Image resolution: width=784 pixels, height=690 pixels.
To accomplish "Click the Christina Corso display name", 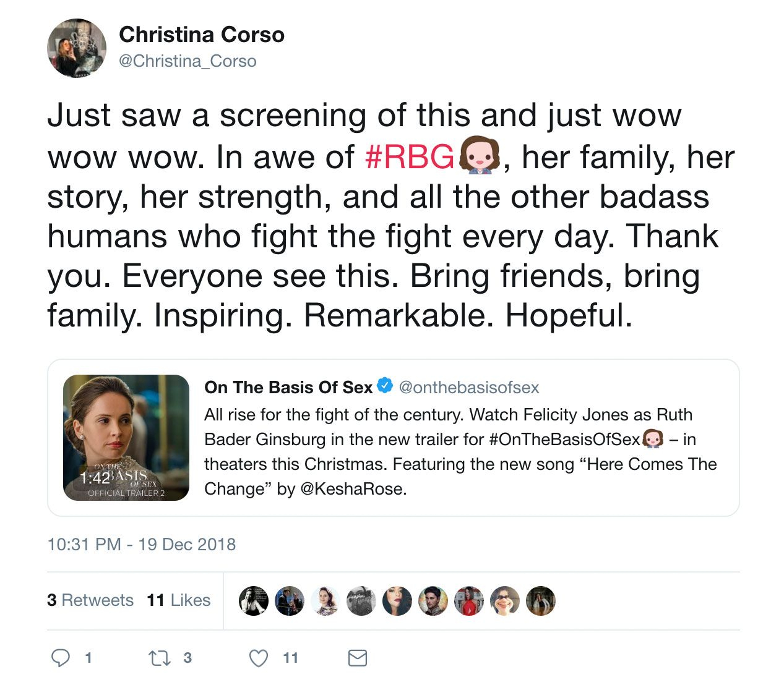I will pyautogui.click(x=202, y=35).
